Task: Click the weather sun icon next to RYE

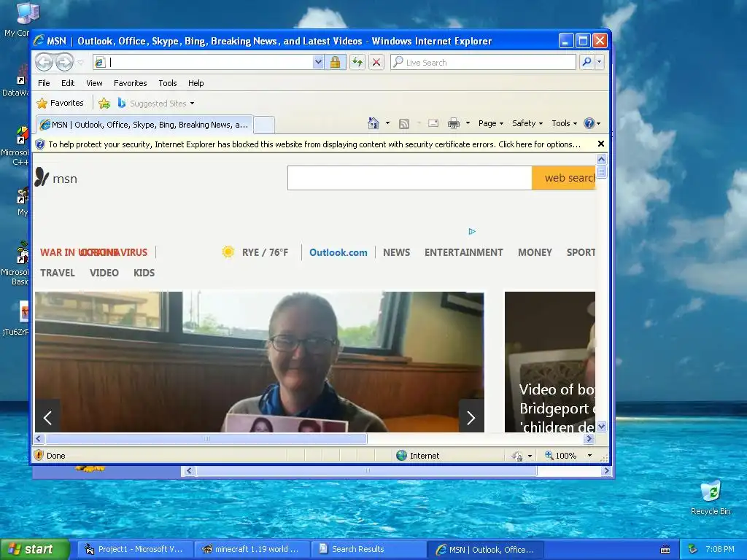Action: pos(228,252)
